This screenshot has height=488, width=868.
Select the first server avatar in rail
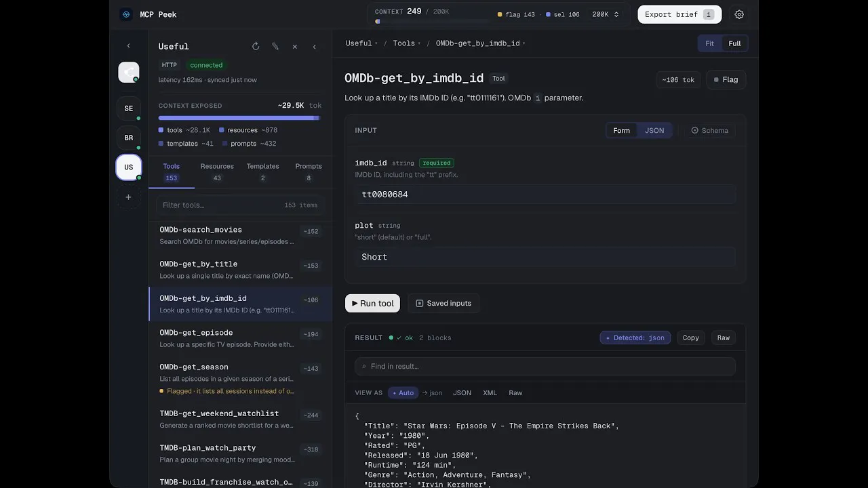point(129,72)
